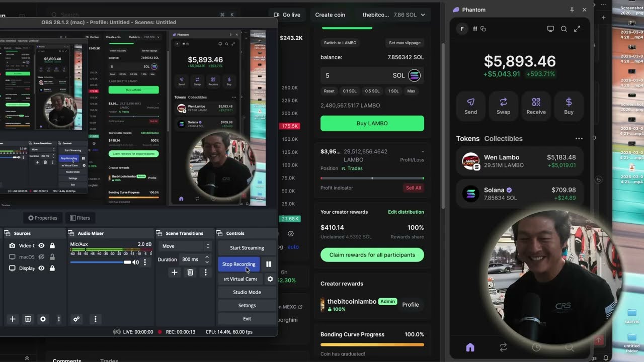Open the Wen Lambo token row in Phantom
The height and width of the screenshot is (362, 644).
(520, 161)
